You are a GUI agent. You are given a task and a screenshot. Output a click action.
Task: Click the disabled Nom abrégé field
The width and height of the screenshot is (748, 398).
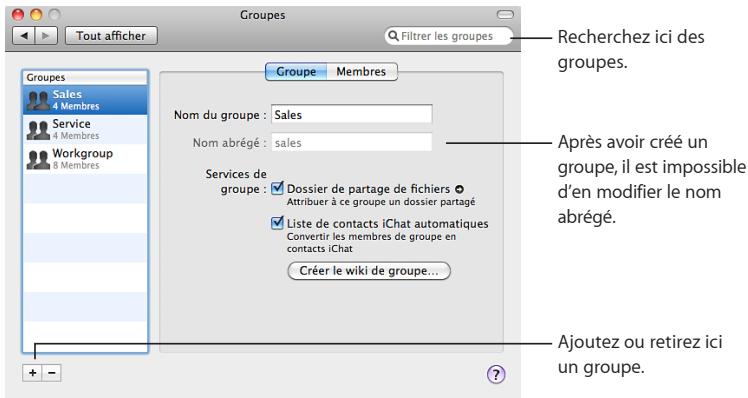pyautogui.click(x=352, y=143)
